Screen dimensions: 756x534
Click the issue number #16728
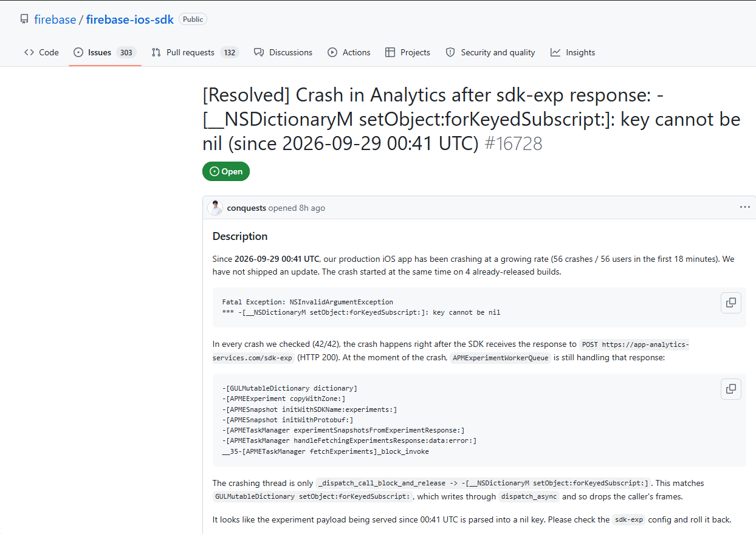pos(514,144)
